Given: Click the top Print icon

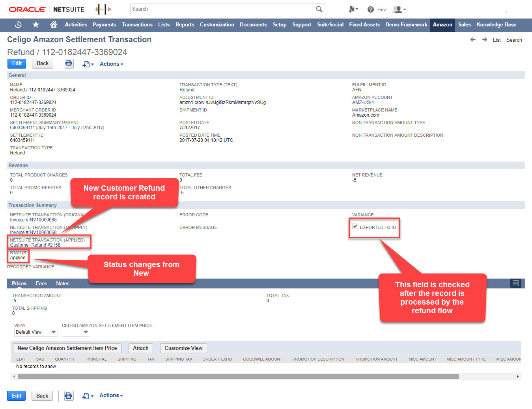Looking at the screenshot, I should coord(69,63).
